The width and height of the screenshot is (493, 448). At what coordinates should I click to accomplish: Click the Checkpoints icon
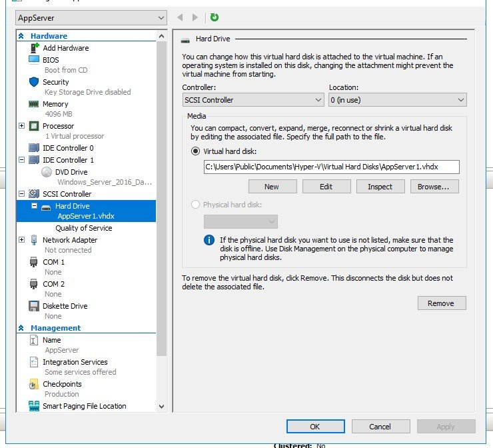point(34,384)
